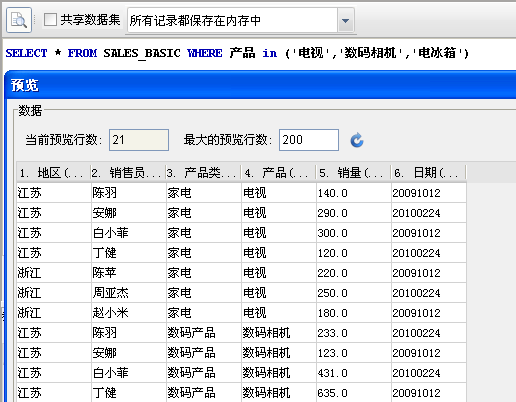Screen dimensions: 516x402
Task: Click the SQL query text area
Action: click(x=260, y=53)
